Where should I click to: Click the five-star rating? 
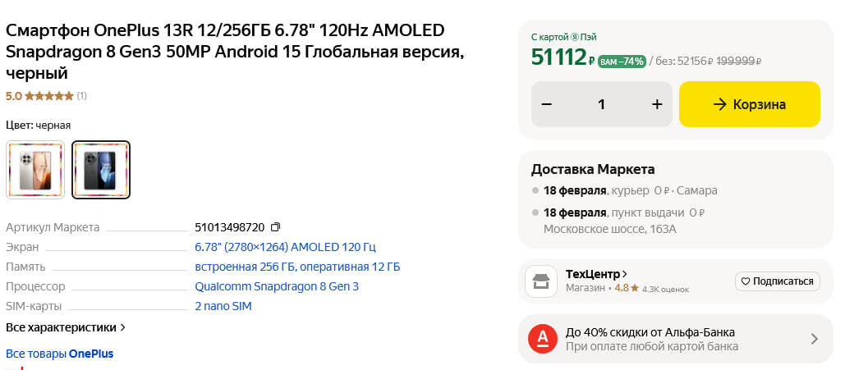49,96
